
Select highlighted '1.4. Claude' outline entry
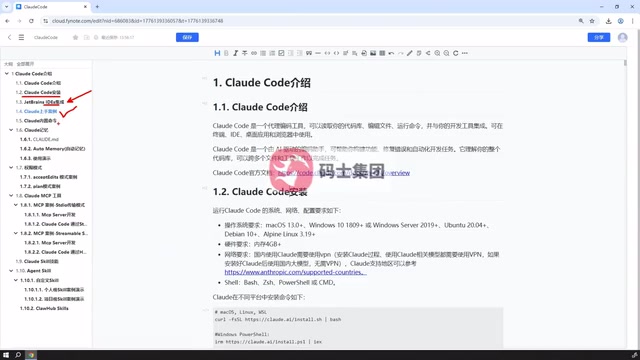pos(36,111)
